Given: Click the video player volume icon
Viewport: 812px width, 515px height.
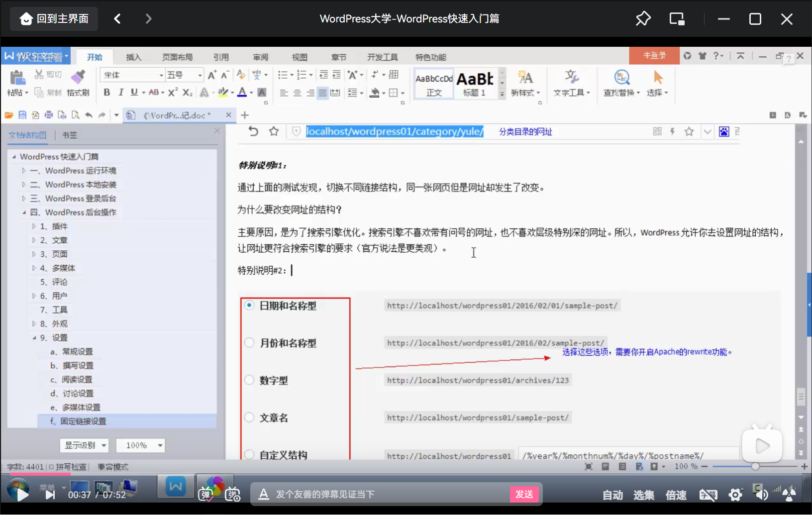Looking at the screenshot, I should point(761,495).
